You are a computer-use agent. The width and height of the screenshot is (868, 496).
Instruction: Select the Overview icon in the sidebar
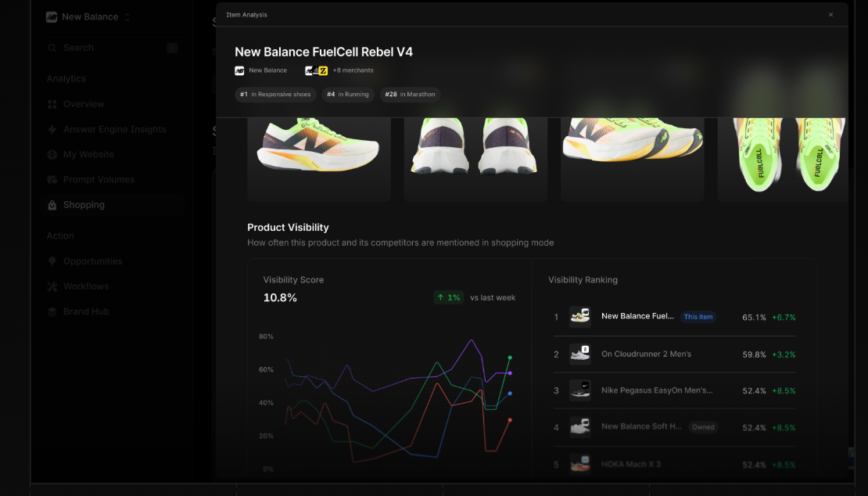click(x=50, y=104)
